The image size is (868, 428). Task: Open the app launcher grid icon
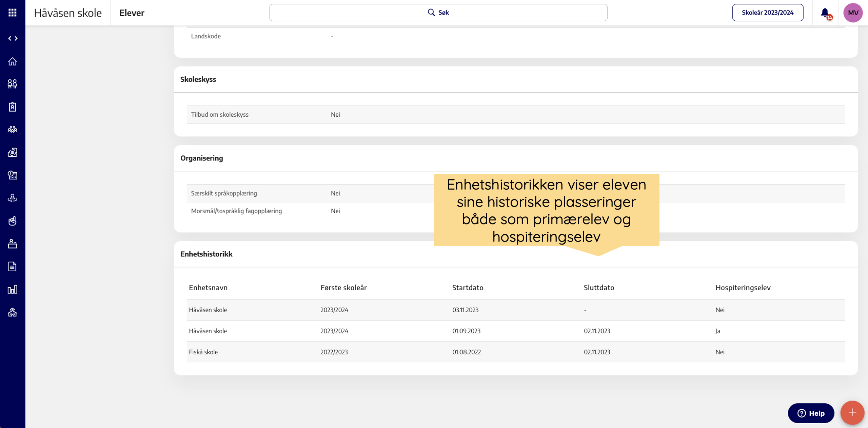[x=13, y=13]
